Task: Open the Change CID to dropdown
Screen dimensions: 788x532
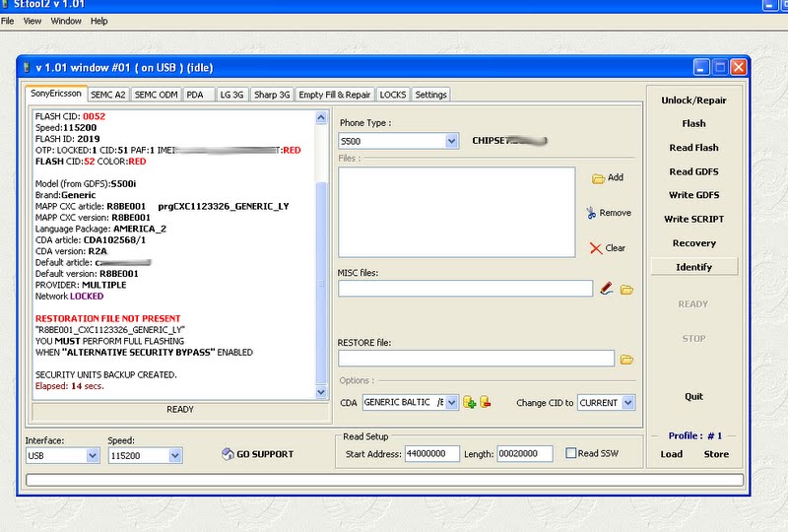Action: tap(628, 402)
